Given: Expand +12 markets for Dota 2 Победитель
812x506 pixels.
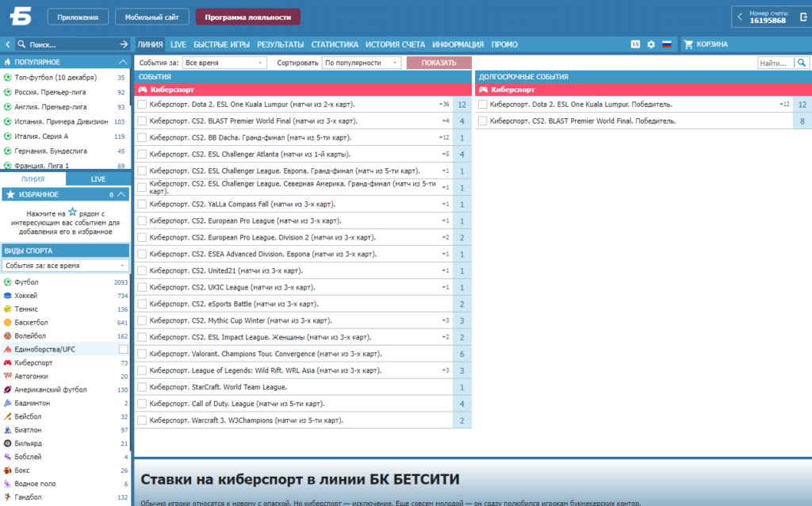Looking at the screenshot, I should [x=784, y=105].
